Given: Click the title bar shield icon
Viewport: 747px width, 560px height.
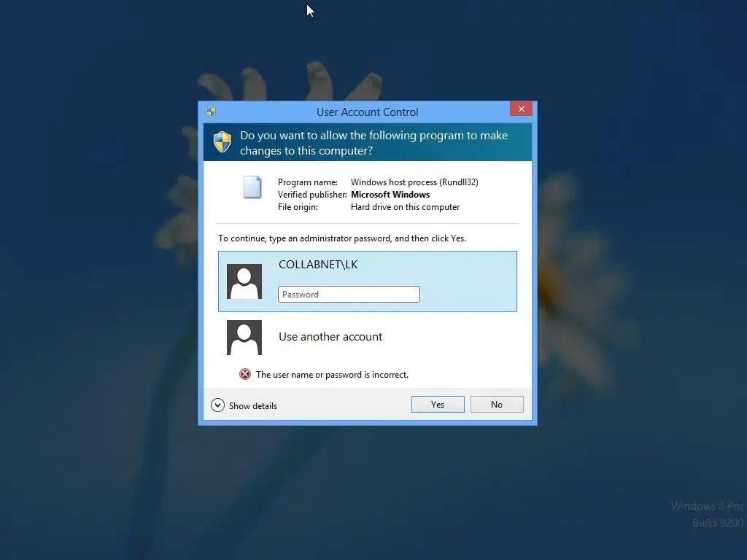Looking at the screenshot, I should [x=211, y=112].
